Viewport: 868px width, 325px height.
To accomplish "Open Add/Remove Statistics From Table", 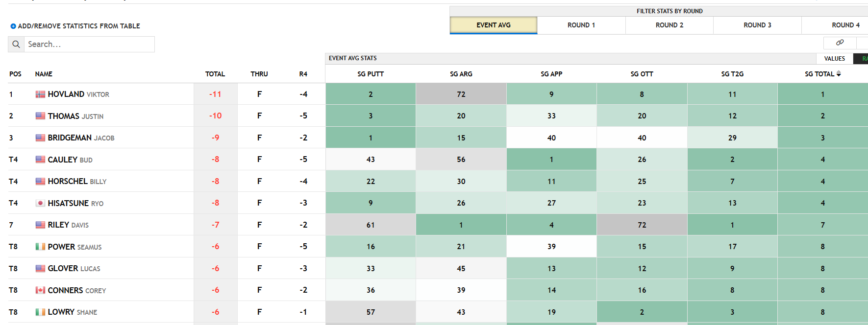I will pos(75,26).
